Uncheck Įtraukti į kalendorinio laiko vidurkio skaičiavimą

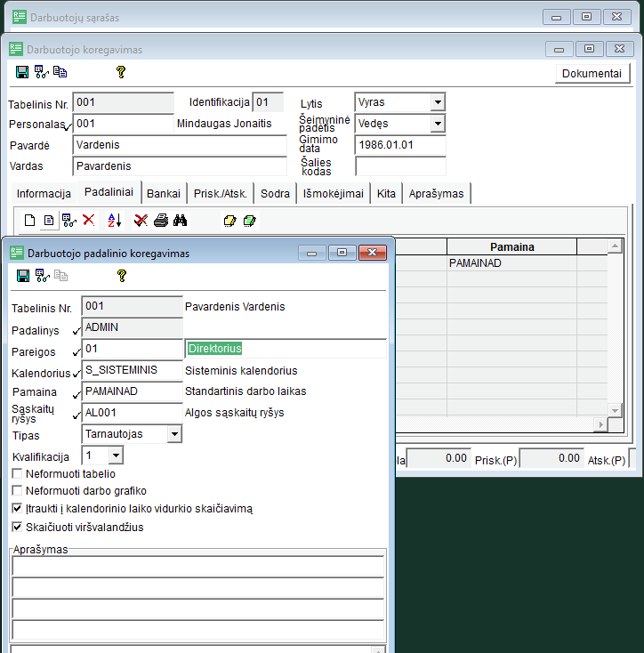[17, 508]
